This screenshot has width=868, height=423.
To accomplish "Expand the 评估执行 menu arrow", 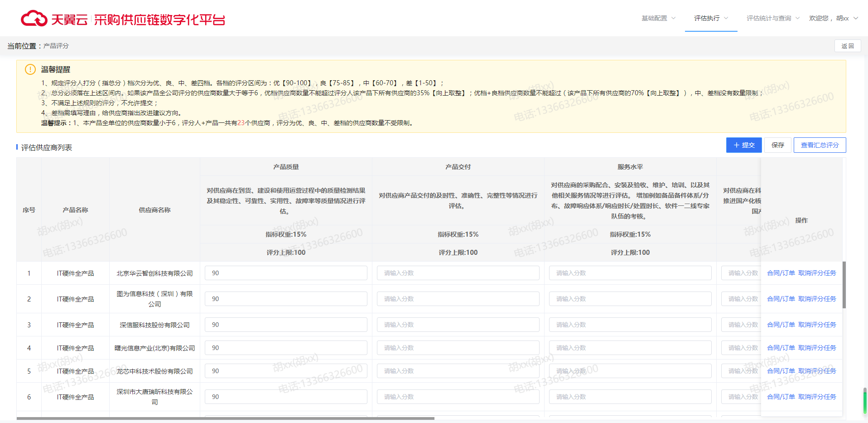I will (x=726, y=18).
